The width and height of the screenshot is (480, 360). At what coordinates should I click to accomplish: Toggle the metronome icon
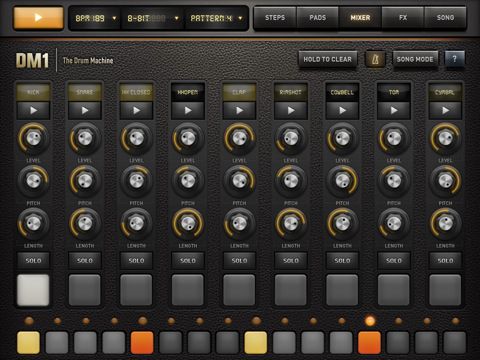point(375,60)
